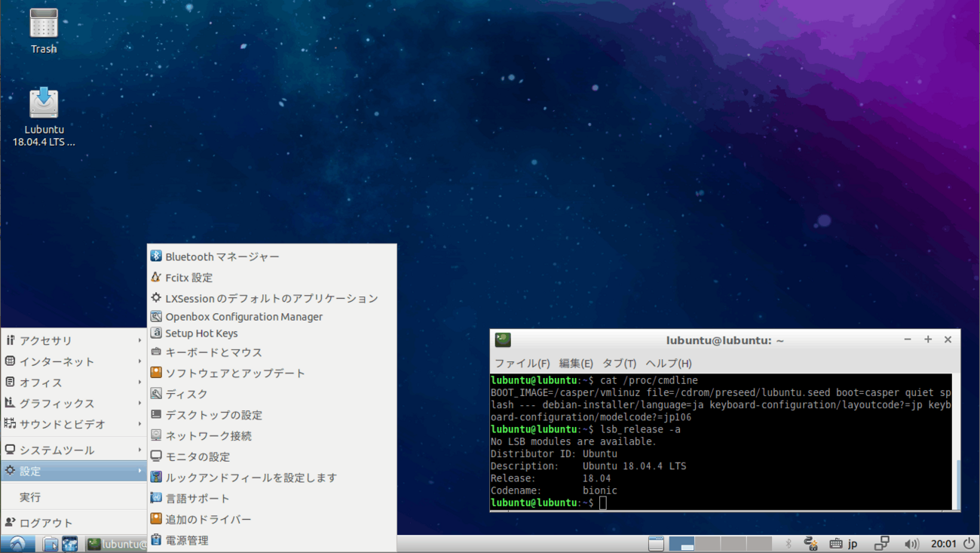Click the power button icon in the taskbar

(969, 543)
